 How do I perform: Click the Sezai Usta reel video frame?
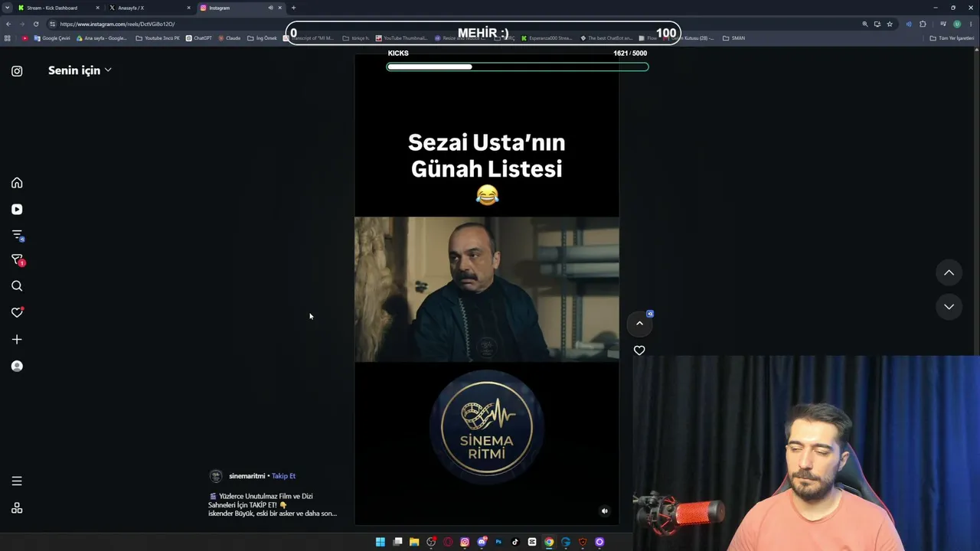(486, 289)
